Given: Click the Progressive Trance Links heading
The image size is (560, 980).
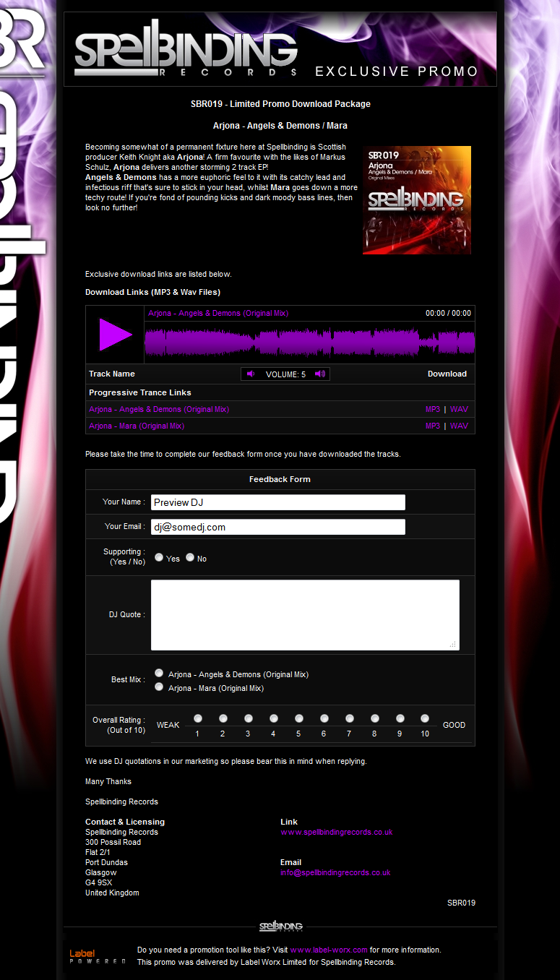Looking at the screenshot, I should pos(140,392).
